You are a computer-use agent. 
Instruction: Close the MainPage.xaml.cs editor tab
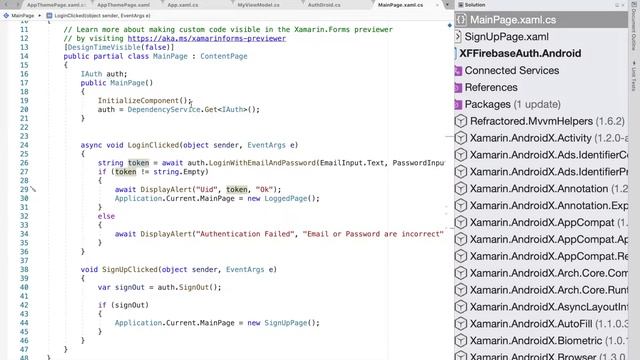pyautogui.click(x=437, y=5)
